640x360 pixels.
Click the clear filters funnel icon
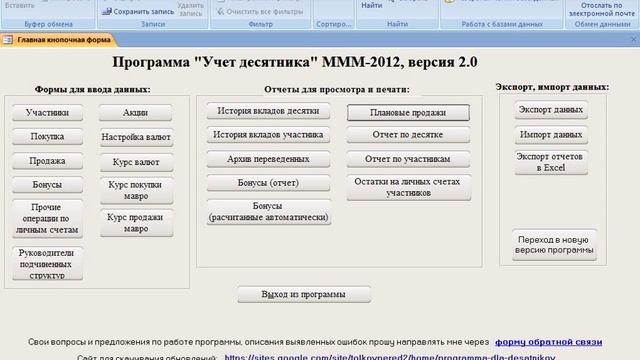[x=220, y=11]
